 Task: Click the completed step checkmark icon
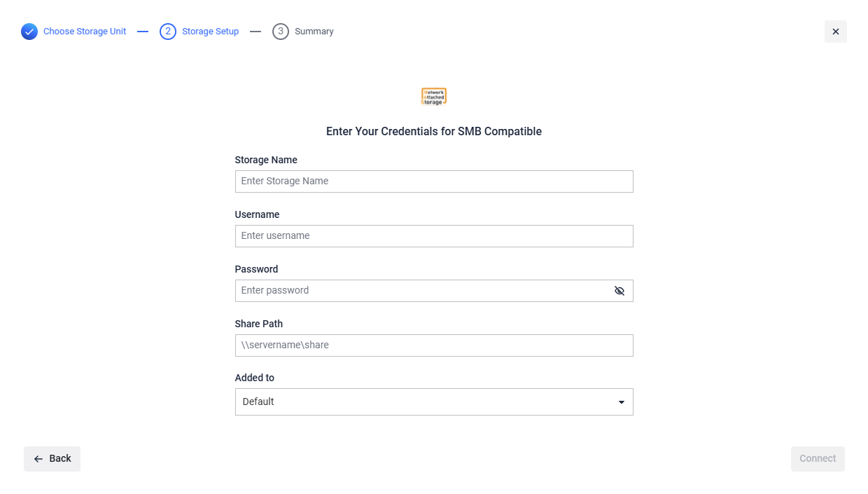click(x=29, y=32)
